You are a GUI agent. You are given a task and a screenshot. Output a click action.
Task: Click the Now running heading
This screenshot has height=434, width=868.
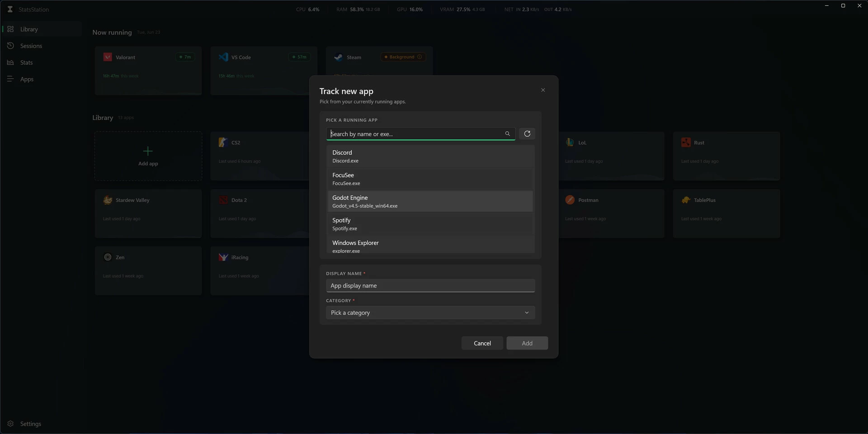pos(112,33)
